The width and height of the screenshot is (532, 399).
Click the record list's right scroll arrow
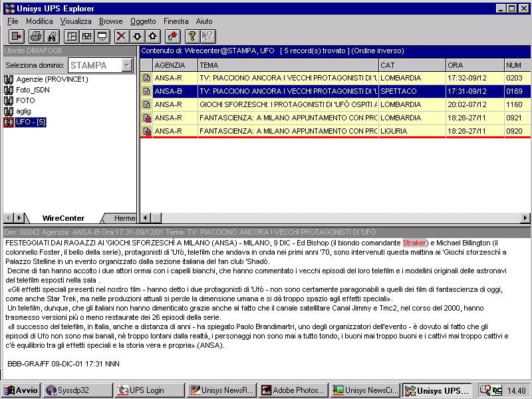(x=525, y=218)
